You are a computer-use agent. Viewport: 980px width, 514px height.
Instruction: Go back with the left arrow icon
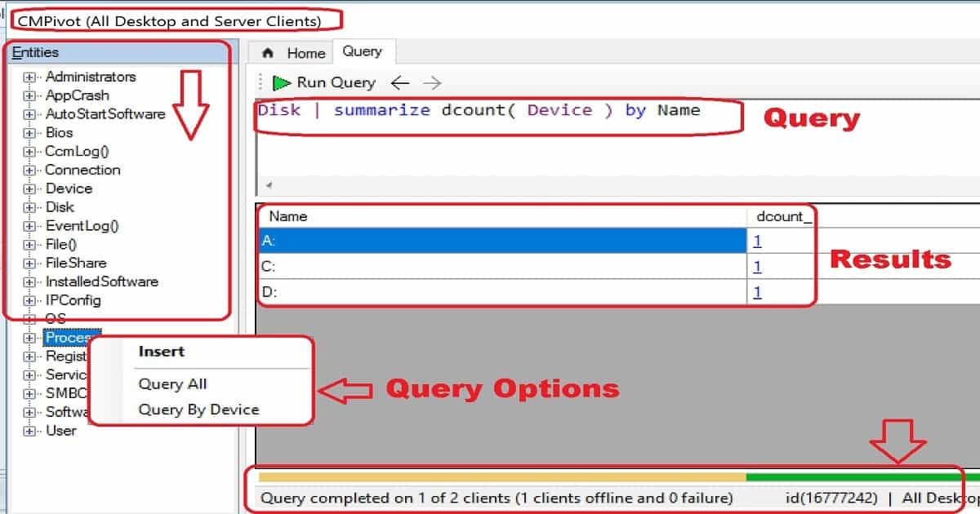click(399, 82)
